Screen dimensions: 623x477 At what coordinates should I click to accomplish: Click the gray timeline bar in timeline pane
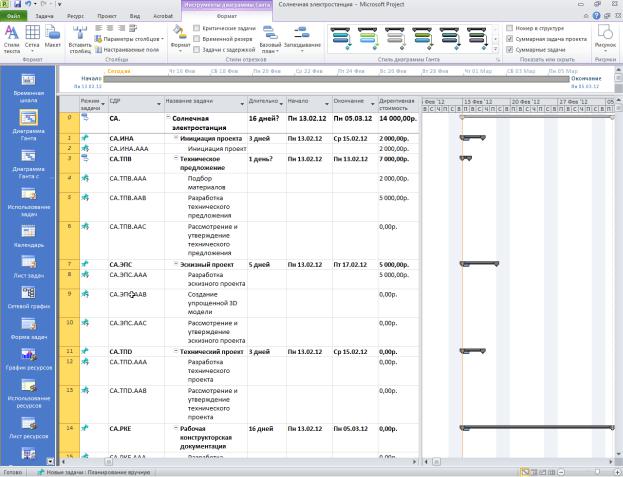pyautogui.click(x=336, y=79)
